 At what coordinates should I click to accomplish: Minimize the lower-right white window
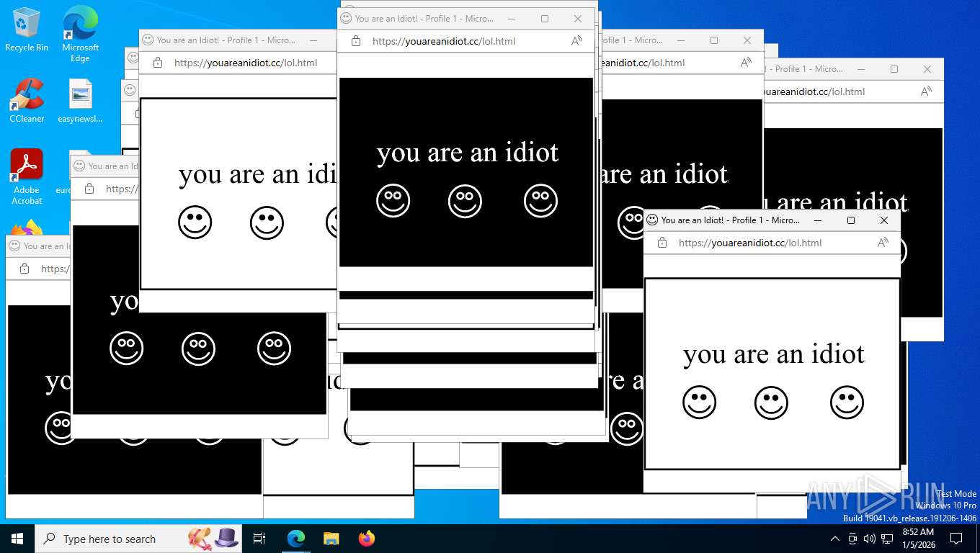coord(818,220)
